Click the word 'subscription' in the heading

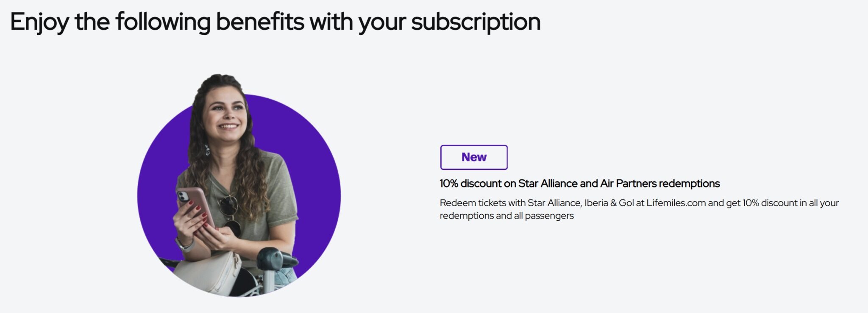coord(476,22)
